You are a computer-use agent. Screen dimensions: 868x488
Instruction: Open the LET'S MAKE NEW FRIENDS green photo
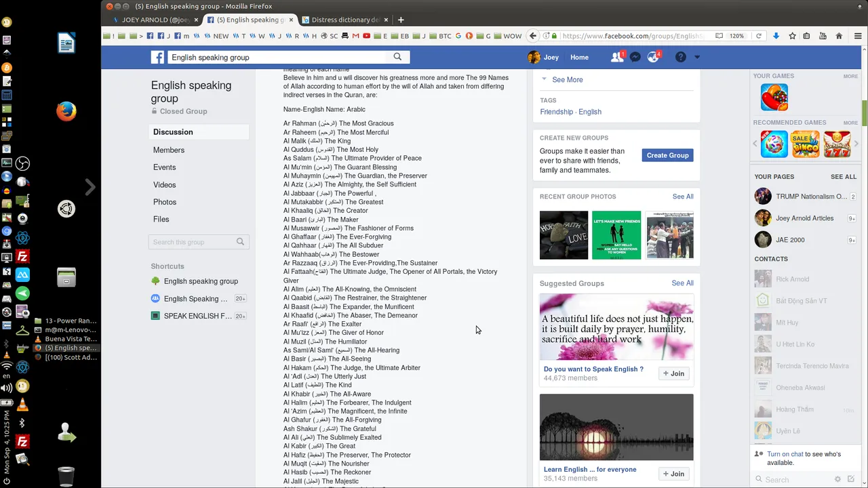pos(616,235)
